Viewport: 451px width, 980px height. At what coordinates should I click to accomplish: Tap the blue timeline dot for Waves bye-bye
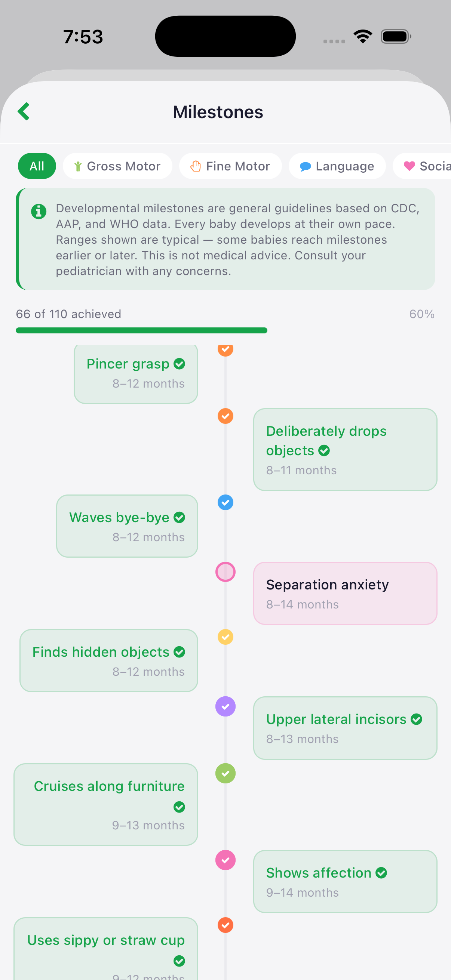click(225, 502)
